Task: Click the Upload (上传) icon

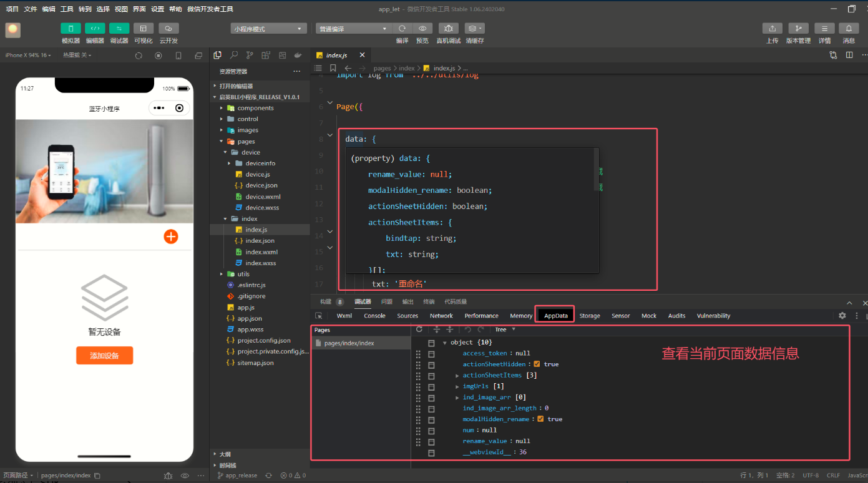Action: pos(772,29)
